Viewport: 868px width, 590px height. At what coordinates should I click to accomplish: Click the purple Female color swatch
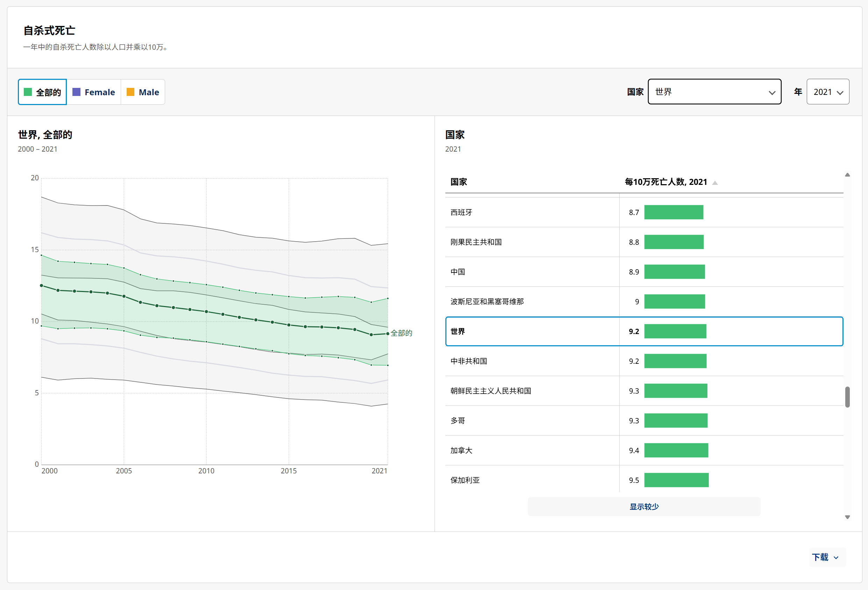[76, 92]
